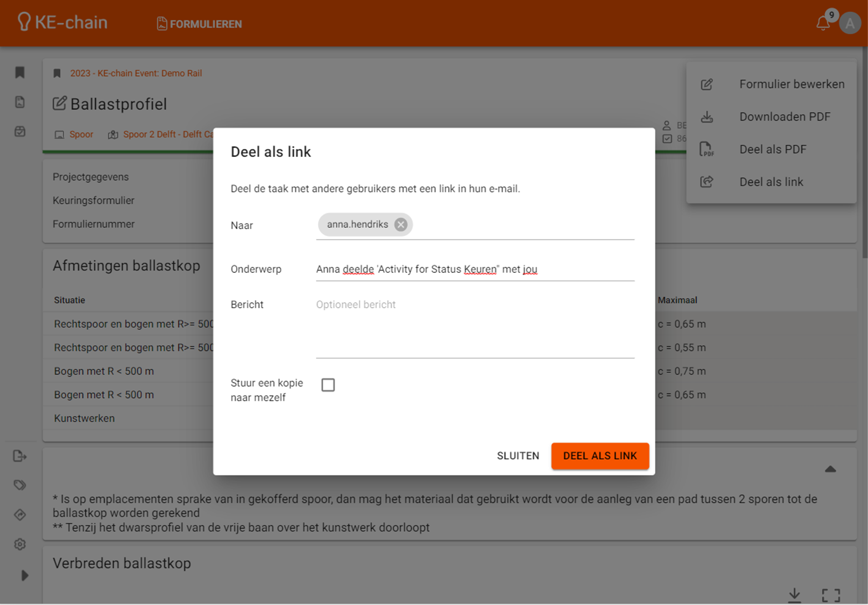Image resolution: width=868 pixels, height=605 pixels.
Task: Click the settings gear in sidebar
Action: pos(20,544)
